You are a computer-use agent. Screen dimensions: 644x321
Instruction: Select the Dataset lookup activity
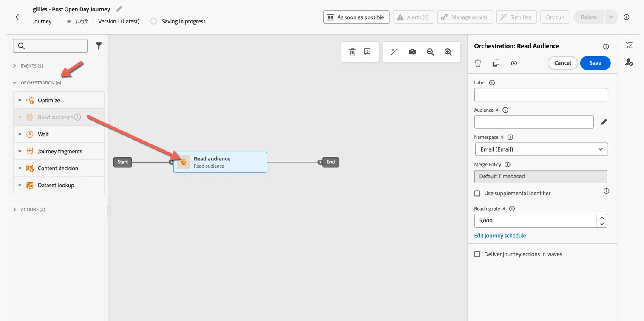(59, 185)
